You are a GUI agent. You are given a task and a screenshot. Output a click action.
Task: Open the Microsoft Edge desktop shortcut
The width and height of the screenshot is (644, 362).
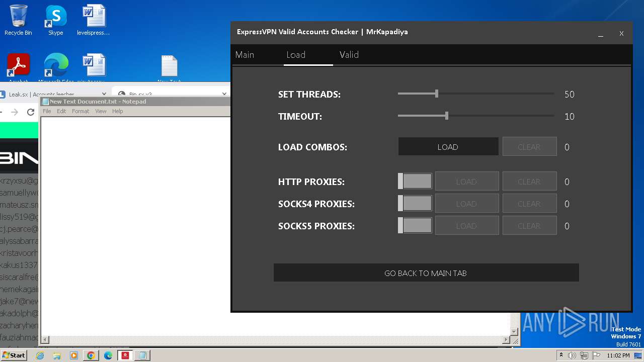point(56,68)
